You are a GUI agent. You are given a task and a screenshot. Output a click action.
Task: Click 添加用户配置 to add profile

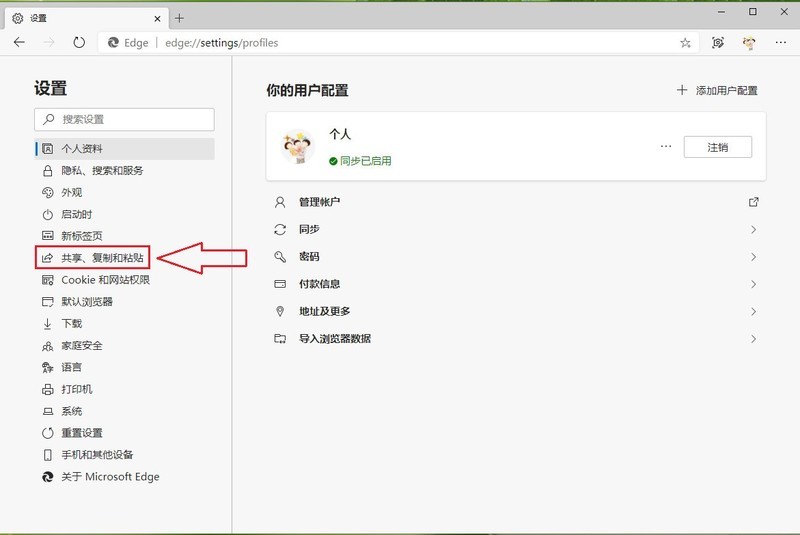click(x=718, y=91)
